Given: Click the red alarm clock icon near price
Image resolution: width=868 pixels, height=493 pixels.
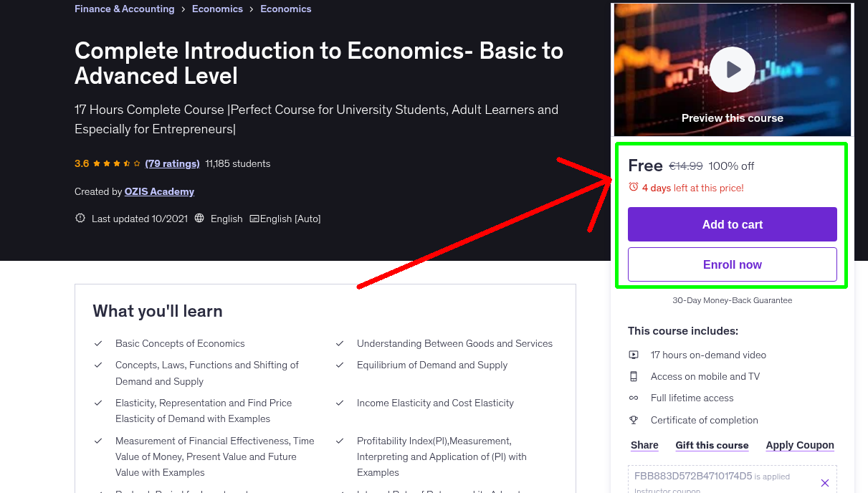Looking at the screenshot, I should click(634, 186).
